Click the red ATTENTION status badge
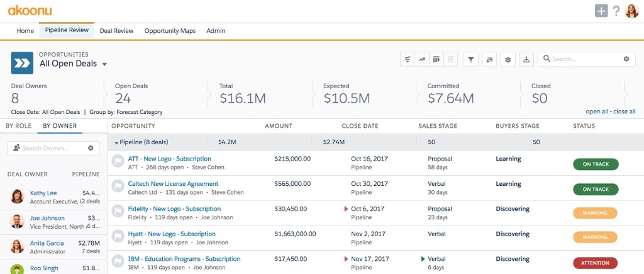Image resolution: width=644 pixels, height=274 pixels. [x=595, y=263]
